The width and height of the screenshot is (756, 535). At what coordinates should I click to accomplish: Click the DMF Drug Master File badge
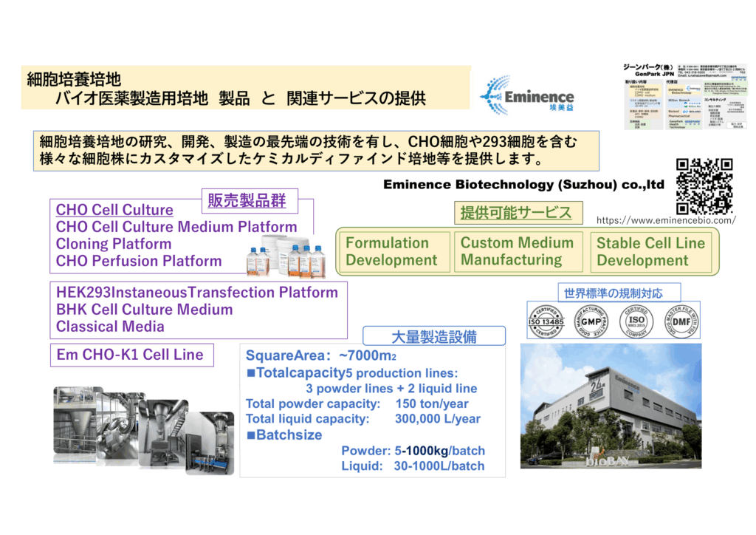[681, 321]
